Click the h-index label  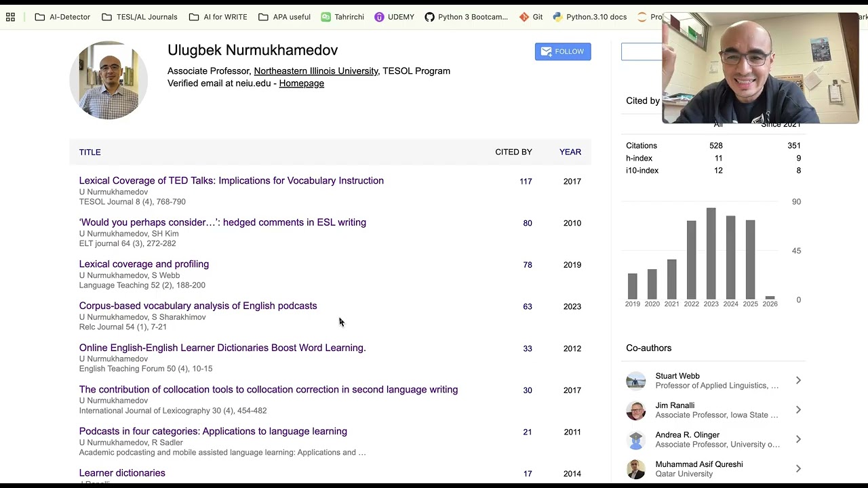pyautogui.click(x=639, y=158)
